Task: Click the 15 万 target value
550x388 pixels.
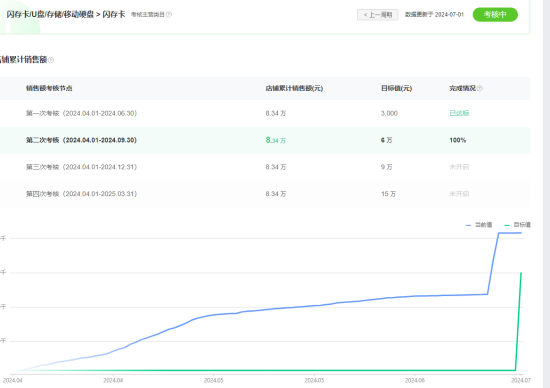Action: 388,194
